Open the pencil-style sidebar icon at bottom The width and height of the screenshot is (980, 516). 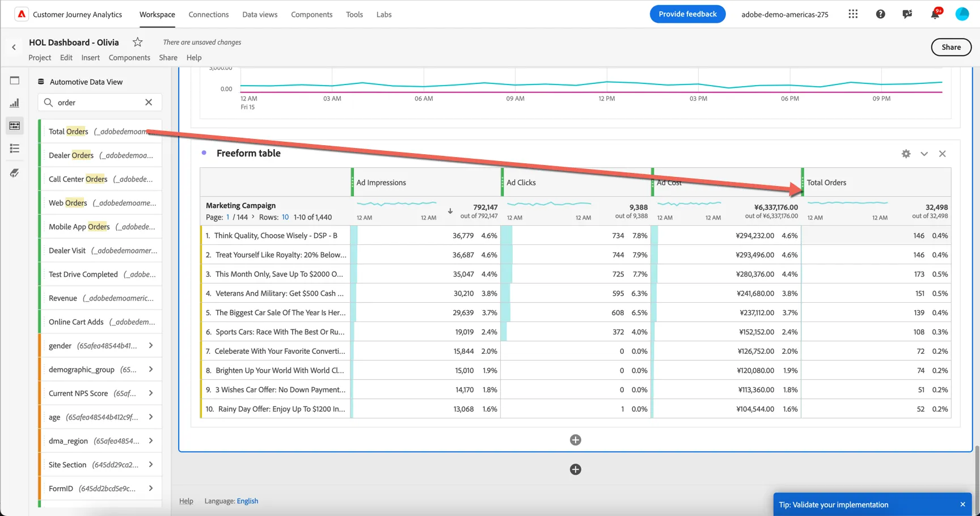tap(15, 173)
